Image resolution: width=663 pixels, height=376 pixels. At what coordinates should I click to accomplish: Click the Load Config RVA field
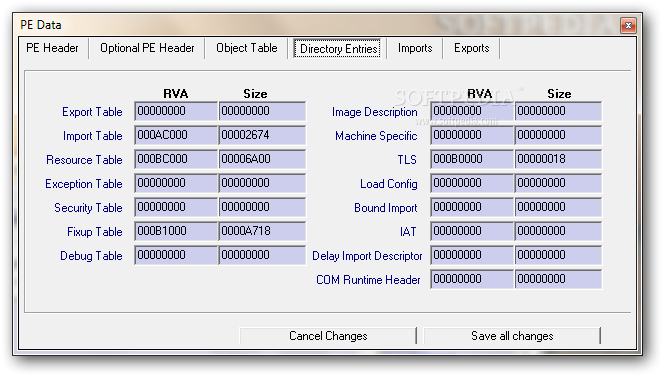(472, 184)
